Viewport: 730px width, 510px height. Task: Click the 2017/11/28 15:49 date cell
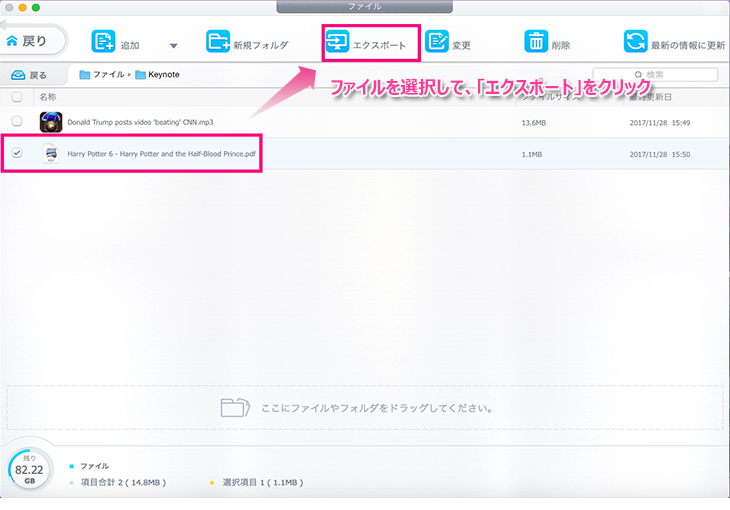[x=660, y=123]
